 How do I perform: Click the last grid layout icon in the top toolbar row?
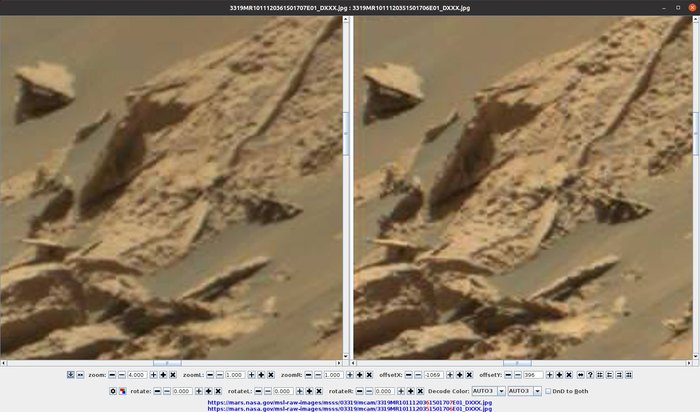pos(629,375)
